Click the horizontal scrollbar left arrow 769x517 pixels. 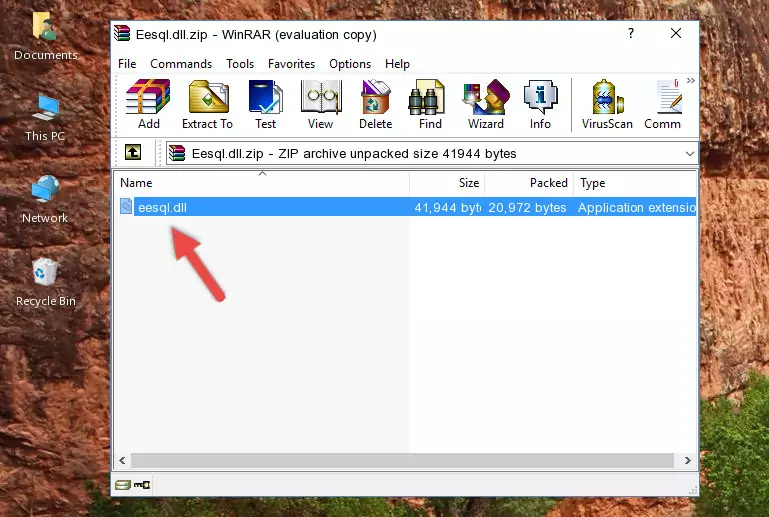click(122, 460)
